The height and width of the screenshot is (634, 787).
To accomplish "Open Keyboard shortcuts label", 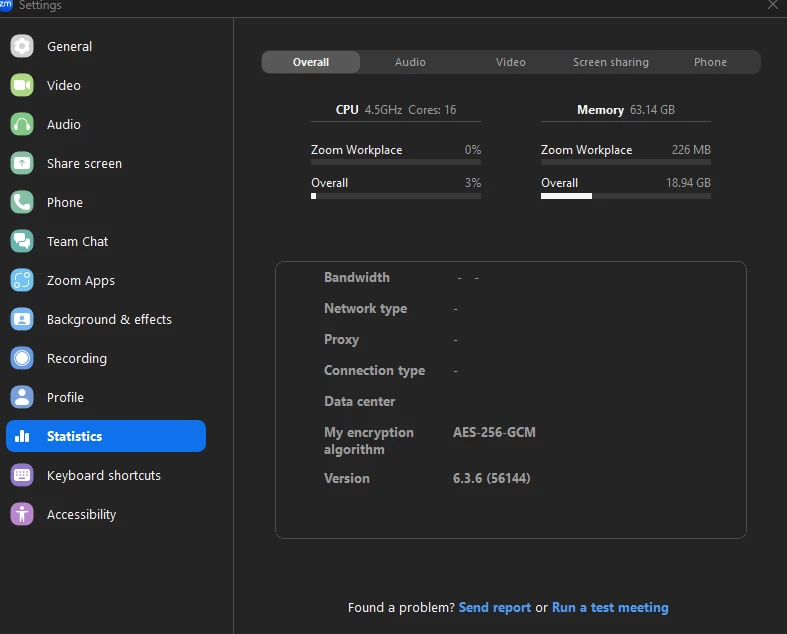I will (104, 475).
